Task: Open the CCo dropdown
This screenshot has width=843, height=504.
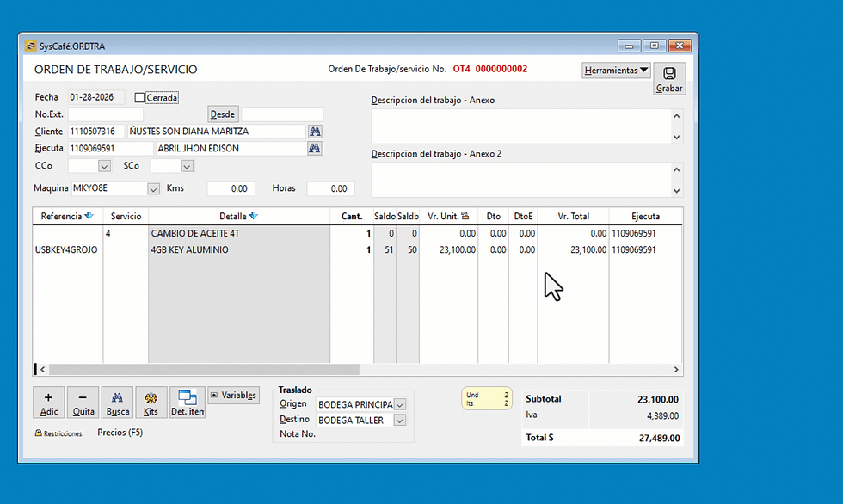Action: click(x=104, y=166)
